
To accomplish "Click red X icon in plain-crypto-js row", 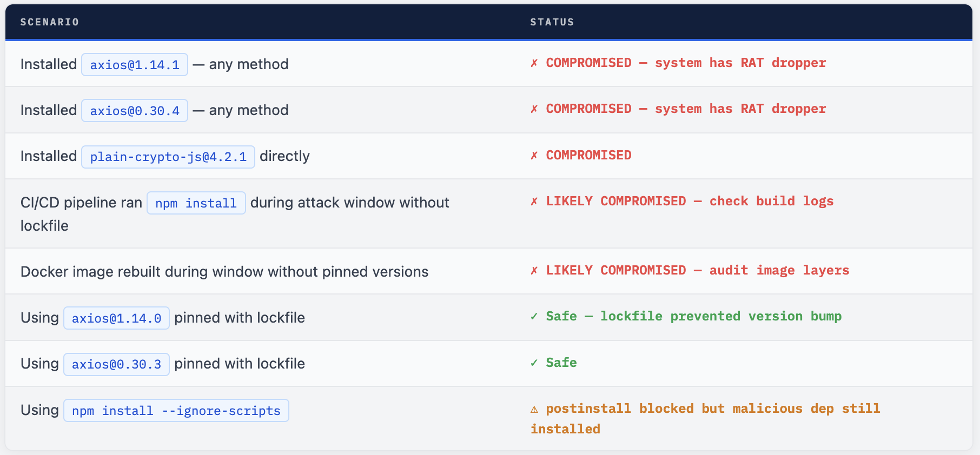I will point(534,156).
